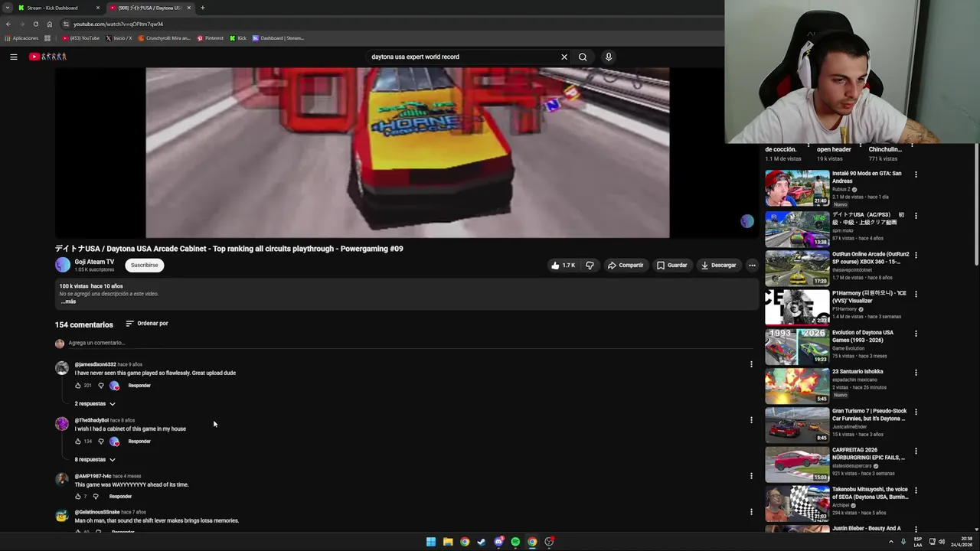The image size is (980, 551).
Task: Open '23 Santuario Ishokka' video thumbnail
Action: pos(797,386)
